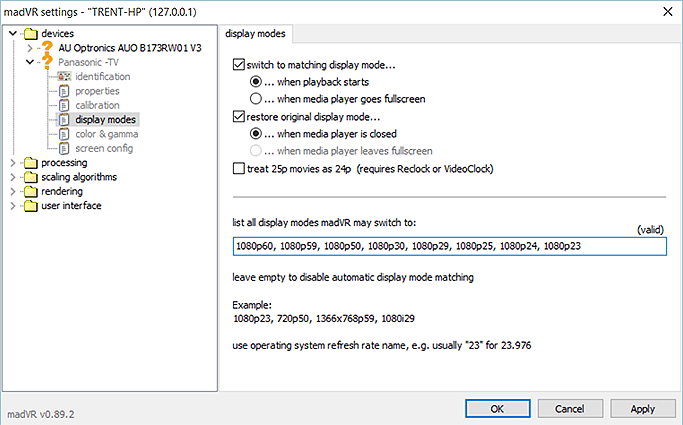Click the calibration page icon

tap(64, 105)
